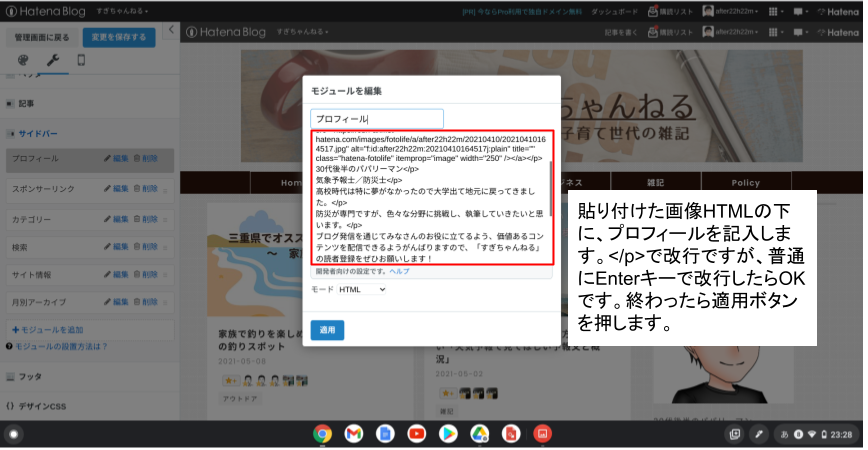Open the services grid in the preview header
This screenshot has height=450, width=868.
click(x=775, y=33)
